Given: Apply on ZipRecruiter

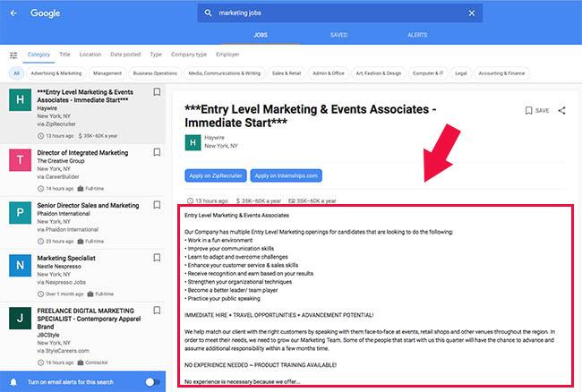Looking at the screenshot, I should pyautogui.click(x=216, y=175).
